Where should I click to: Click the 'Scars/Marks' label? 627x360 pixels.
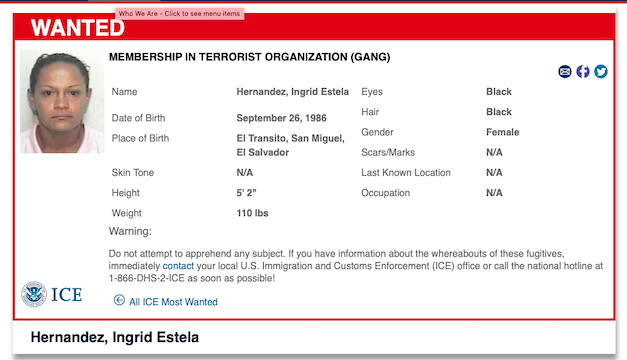click(388, 152)
